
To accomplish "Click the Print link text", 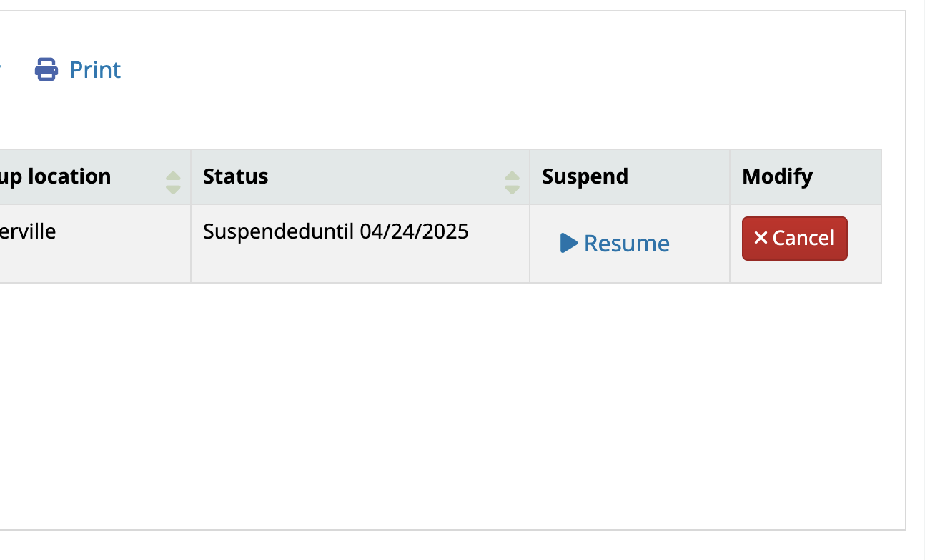I will [95, 70].
